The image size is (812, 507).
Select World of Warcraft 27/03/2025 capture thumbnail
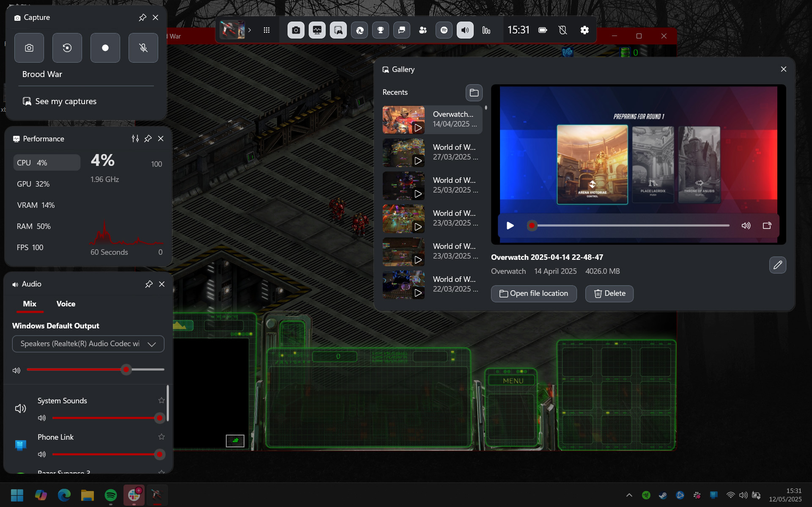pos(403,152)
